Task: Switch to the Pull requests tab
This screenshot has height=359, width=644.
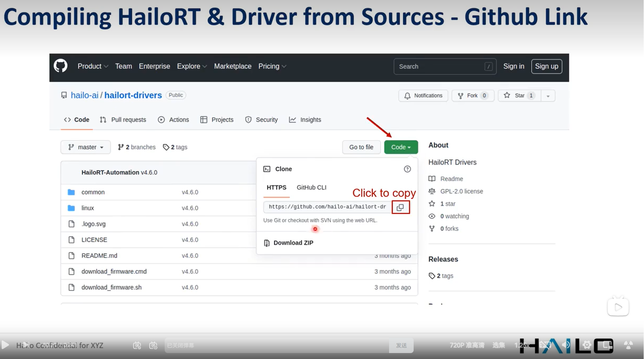Action: tap(123, 120)
